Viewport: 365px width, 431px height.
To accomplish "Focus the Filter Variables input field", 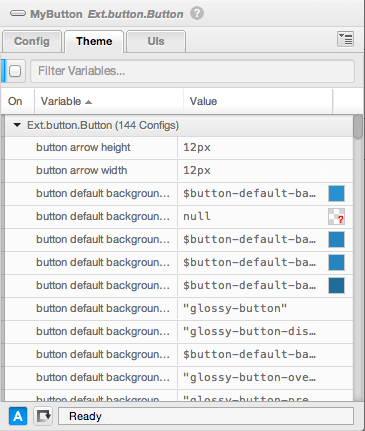I will coord(192,71).
